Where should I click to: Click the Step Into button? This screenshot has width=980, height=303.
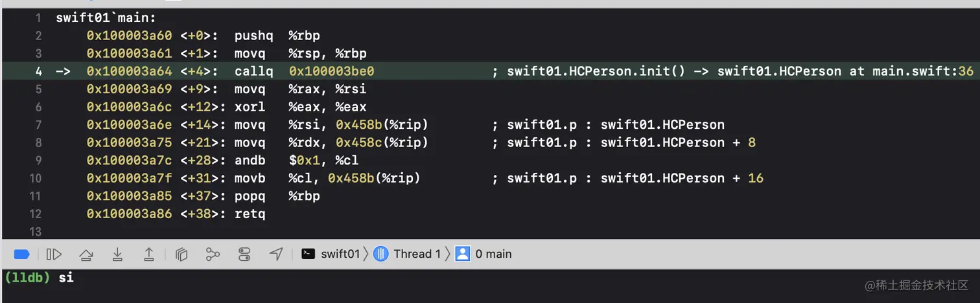tap(117, 254)
